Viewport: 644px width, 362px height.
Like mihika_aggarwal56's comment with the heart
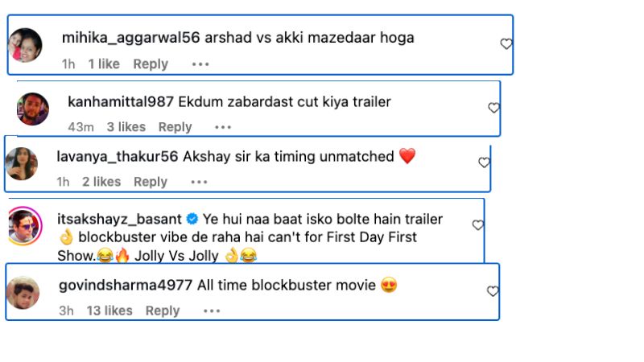[x=506, y=44]
